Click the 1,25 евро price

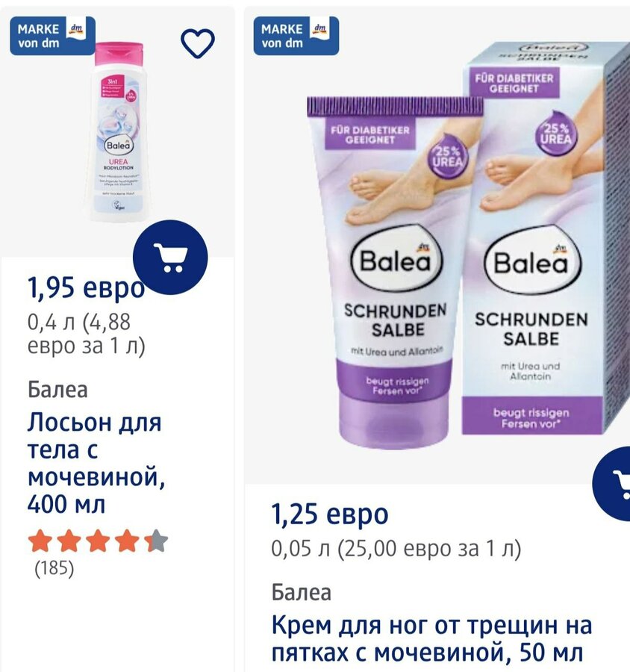pyautogui.click(x=330, y=514)
